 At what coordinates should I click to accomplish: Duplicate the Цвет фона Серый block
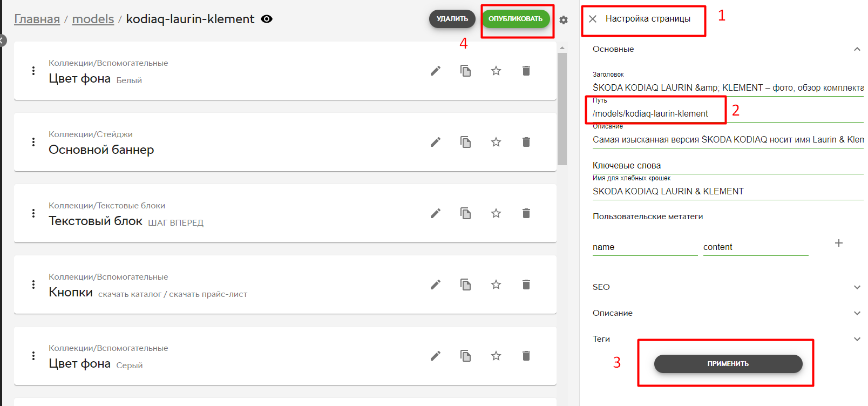point(465,356)
